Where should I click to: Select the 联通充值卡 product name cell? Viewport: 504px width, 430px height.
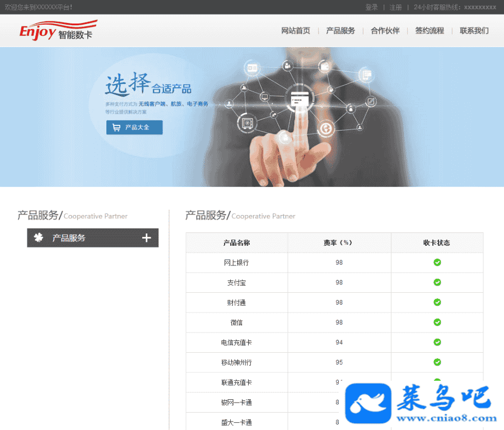pos(236,382)
